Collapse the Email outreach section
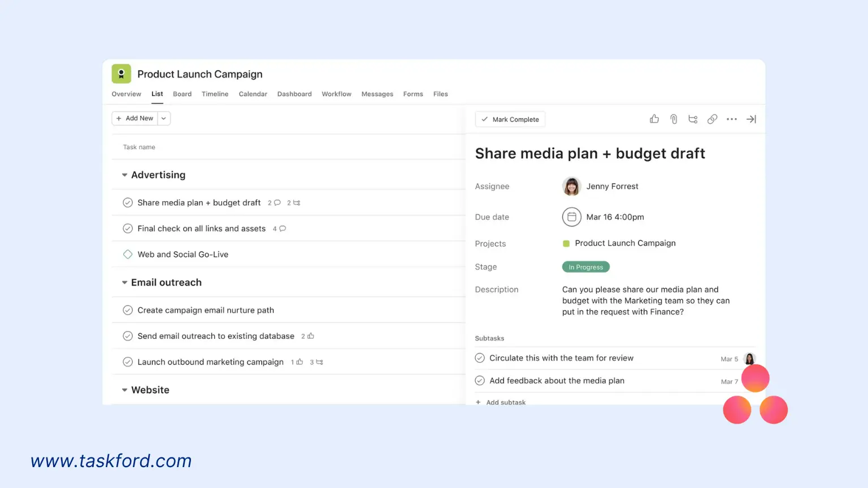868x488 pixels. point(124,282)
